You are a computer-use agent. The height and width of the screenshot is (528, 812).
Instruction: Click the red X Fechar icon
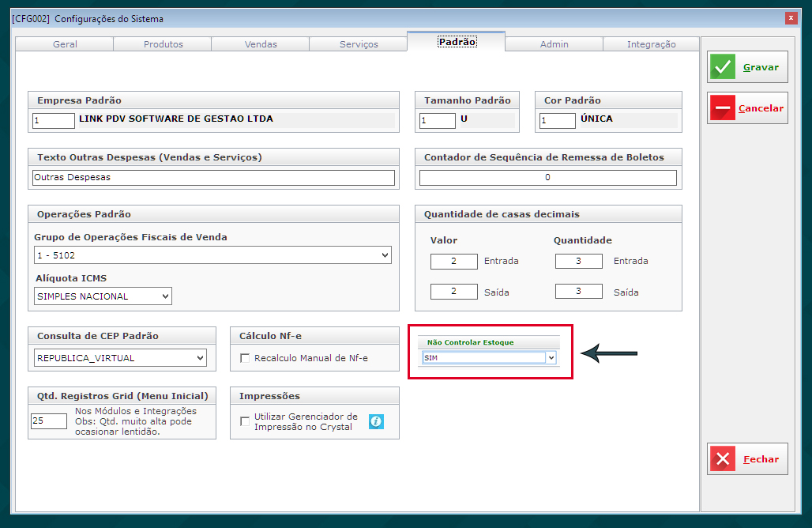[x=723, y=459]
